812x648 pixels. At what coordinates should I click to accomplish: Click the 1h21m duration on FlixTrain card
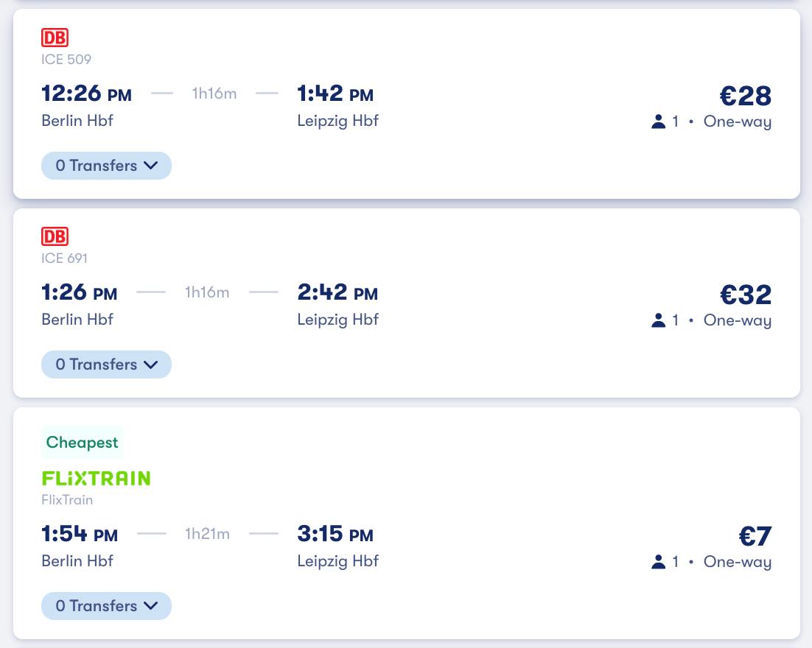pos(207,534)
